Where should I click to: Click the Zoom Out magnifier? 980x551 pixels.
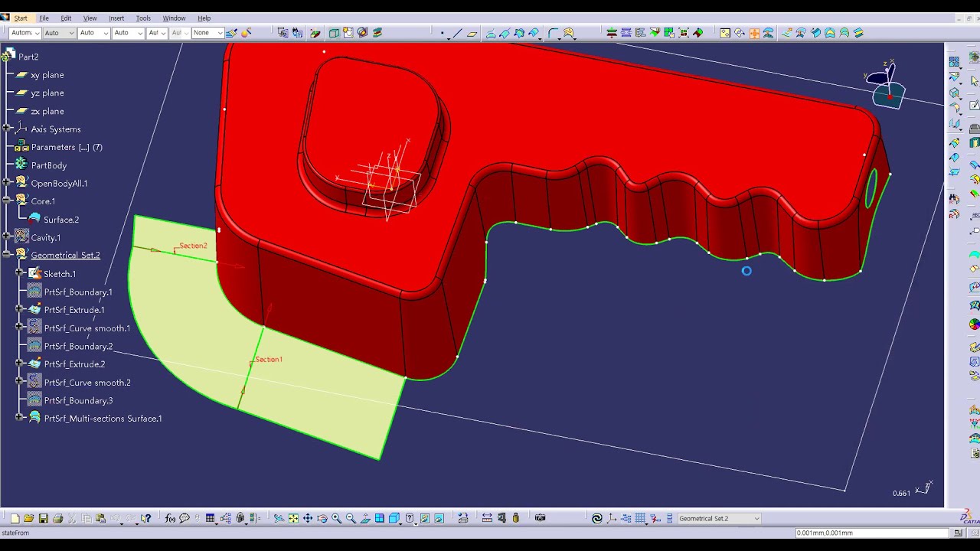coord(351,518)
